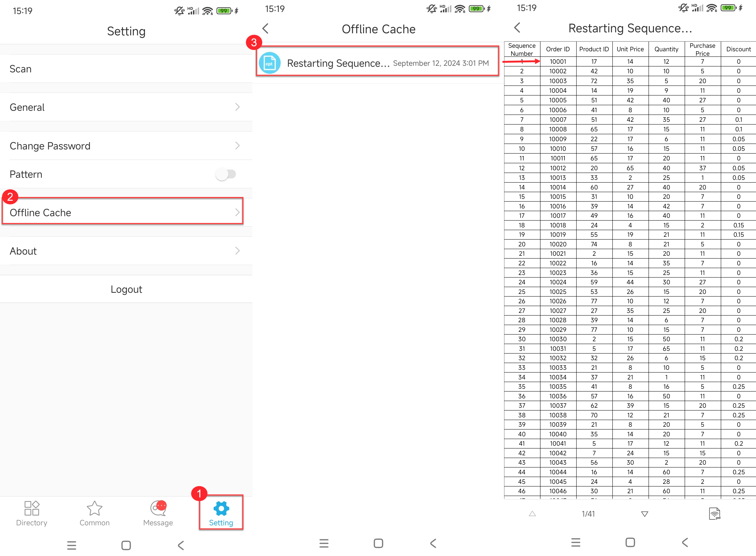Tap the down triangle to view next page
Image resolution: width=756 pixels, height=556 pixels.
pyautogui.click(x=645, y=514)
